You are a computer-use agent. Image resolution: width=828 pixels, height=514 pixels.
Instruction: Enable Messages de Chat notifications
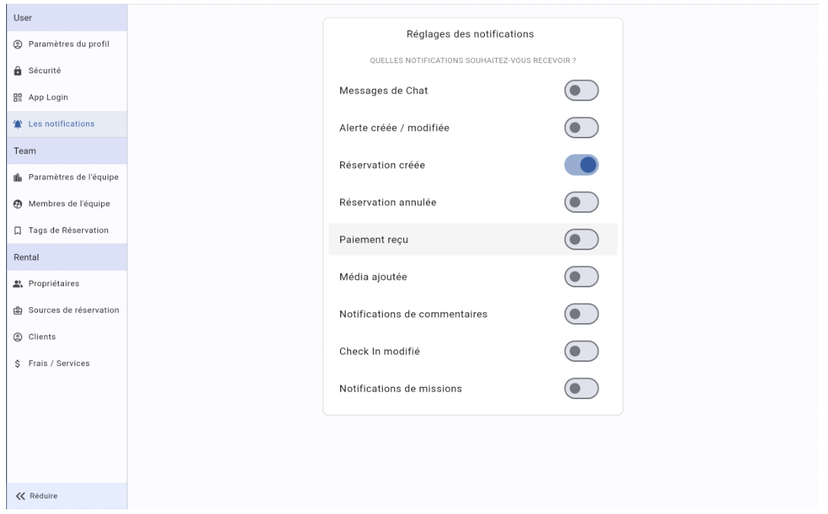tap(581, 90)
